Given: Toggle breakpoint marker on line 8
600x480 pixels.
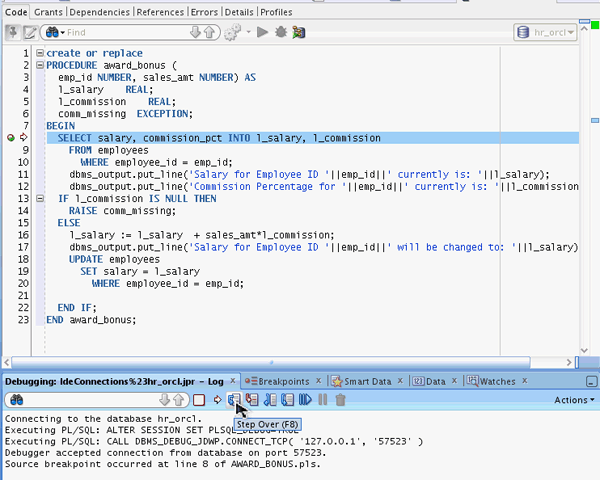Looking at the screenshot, I should [11, 138].
